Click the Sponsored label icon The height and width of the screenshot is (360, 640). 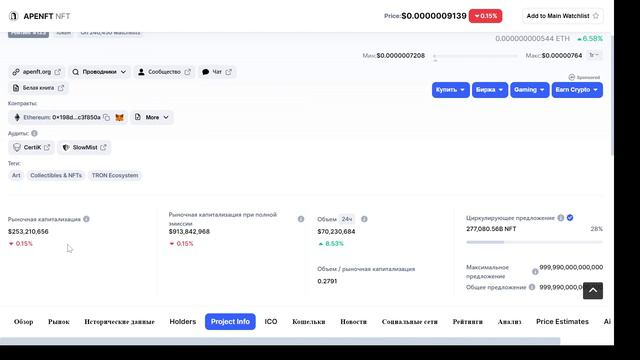click(x=571, y=77)
